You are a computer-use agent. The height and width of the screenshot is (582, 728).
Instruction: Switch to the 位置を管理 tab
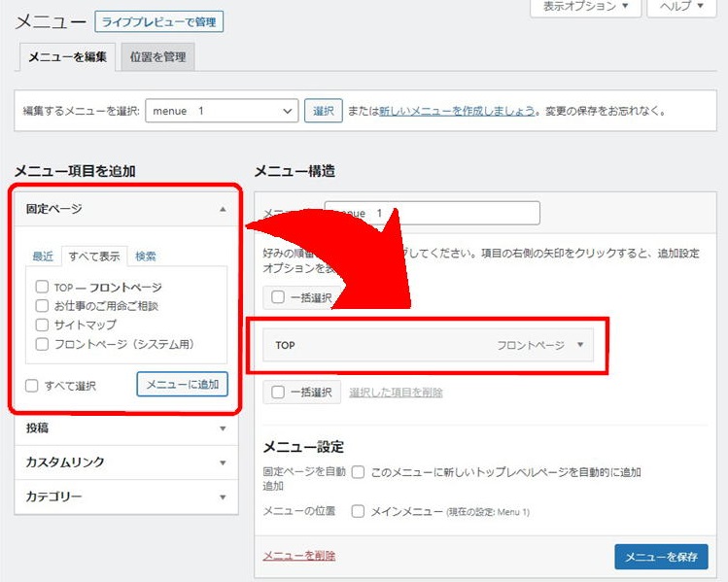tap(157, 57)
